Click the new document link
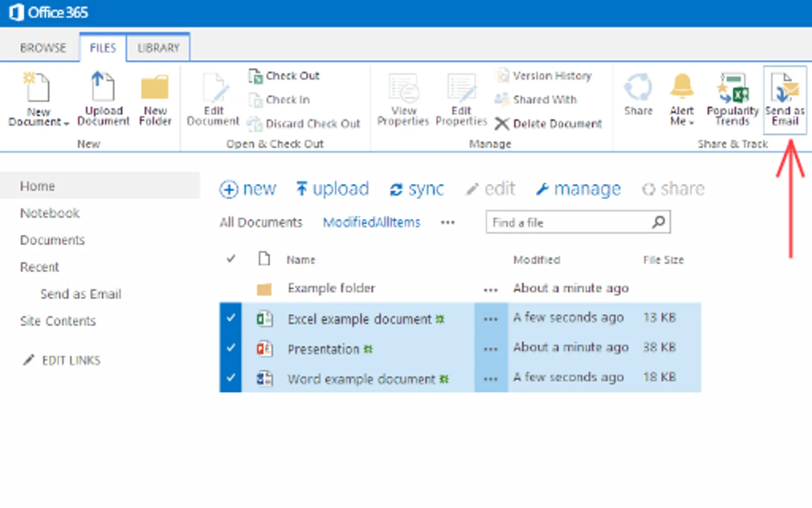Viewport: 812px width, 508px height. [x=248, y=189]
